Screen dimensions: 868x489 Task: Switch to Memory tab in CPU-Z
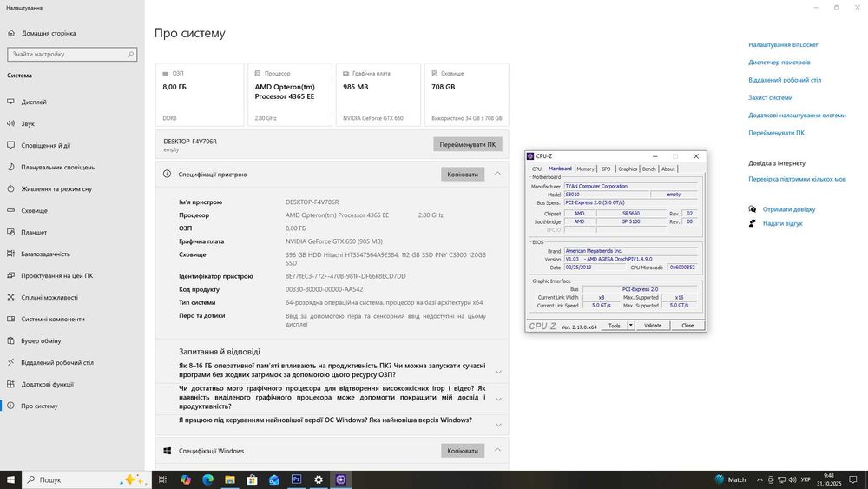585,169
